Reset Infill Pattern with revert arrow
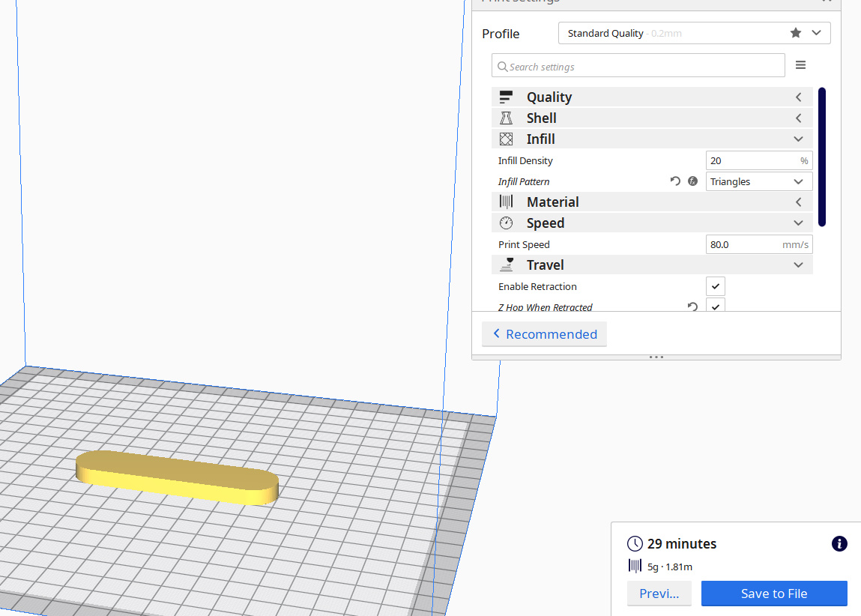Screen dimensions: 861x616 [x=675, y=181]
